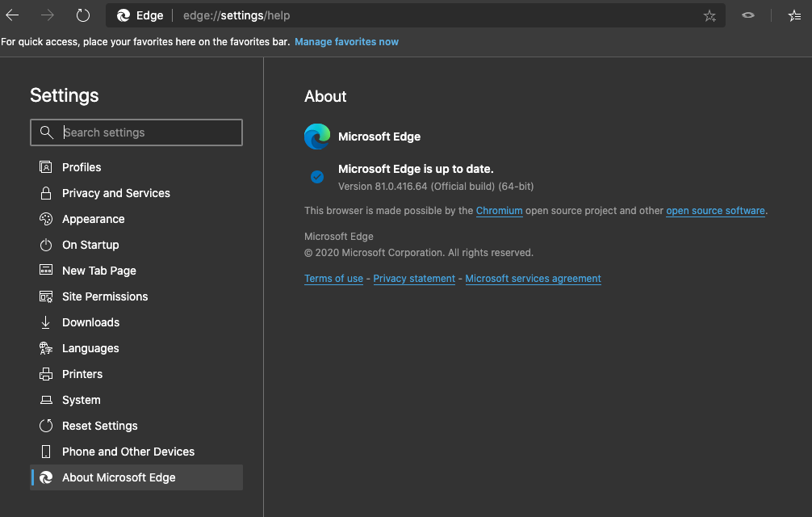Click the Edge logo in the address bar
Image resolution: width=812 pixels, height=517 pixels.
[x=123, y=15]
